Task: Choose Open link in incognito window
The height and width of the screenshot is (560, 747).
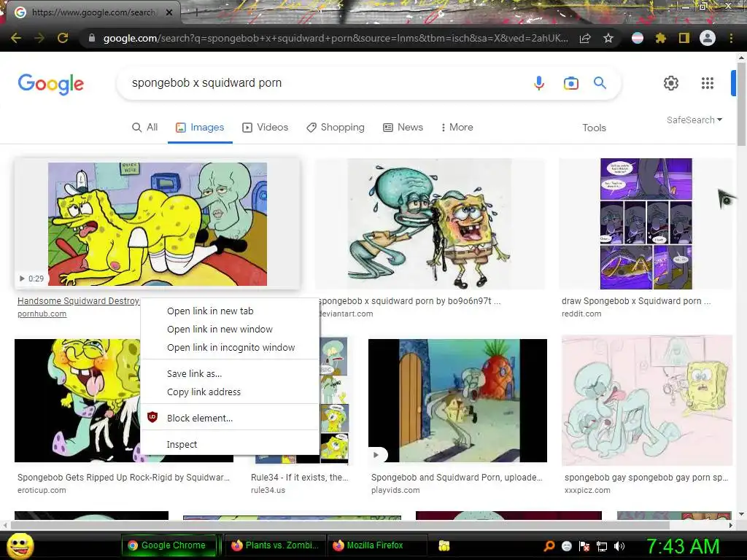Action: coord(230,347)
